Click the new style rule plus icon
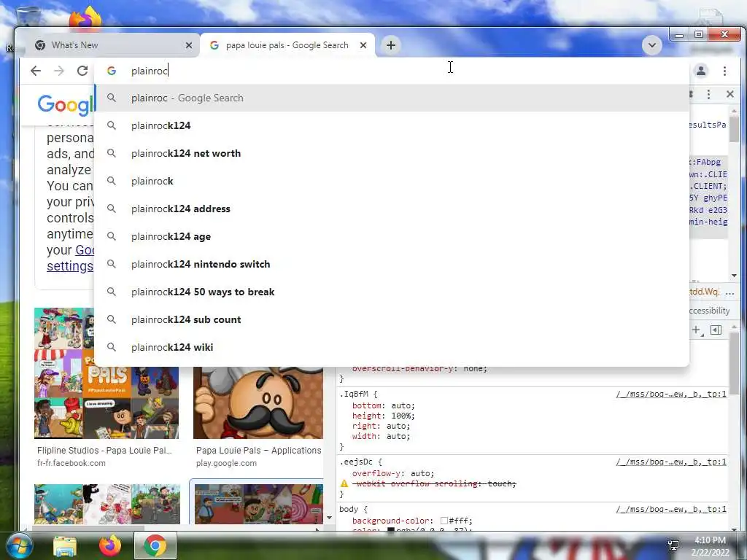 pos(696,330)
